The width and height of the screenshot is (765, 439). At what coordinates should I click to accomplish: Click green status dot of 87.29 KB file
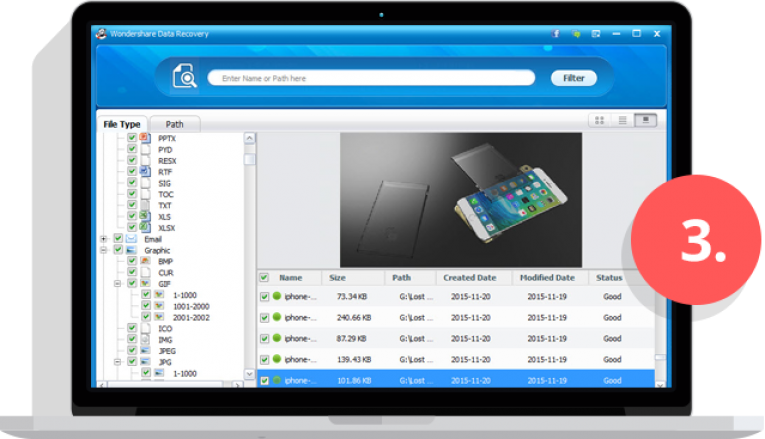(x=277, y=338)
